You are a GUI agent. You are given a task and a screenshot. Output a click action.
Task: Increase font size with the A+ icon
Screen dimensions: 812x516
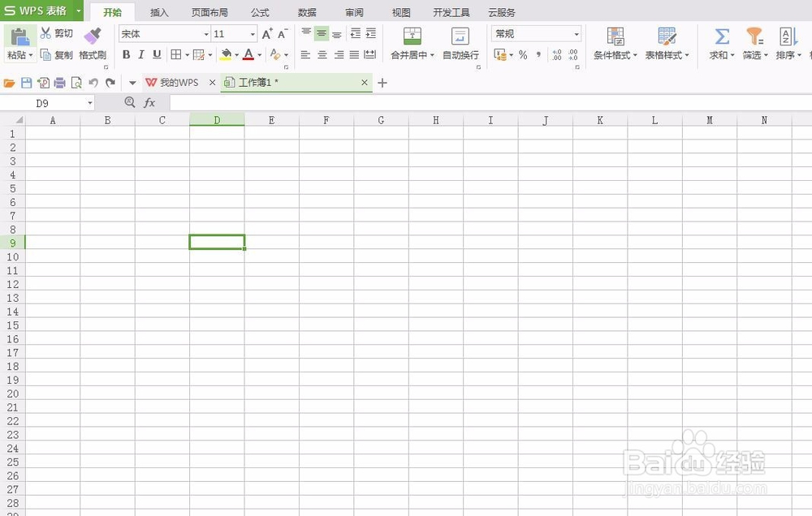[x=267, y=34]
